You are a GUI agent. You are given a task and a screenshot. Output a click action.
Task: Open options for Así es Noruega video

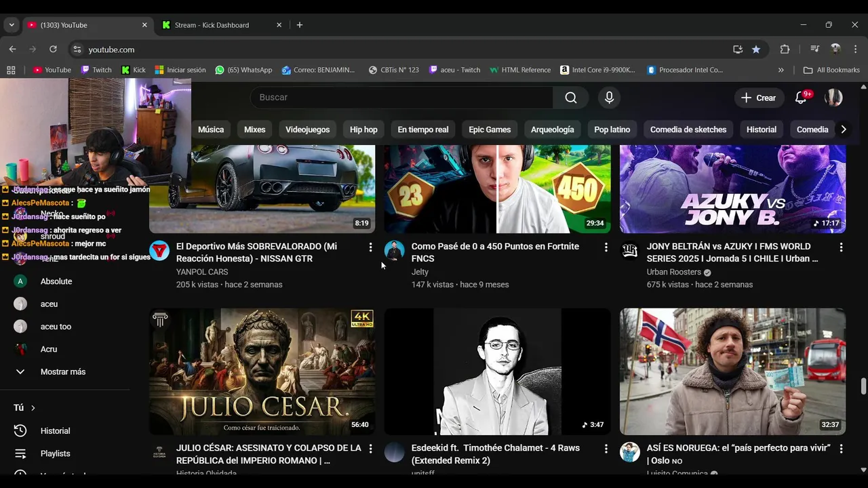point(841,449)
